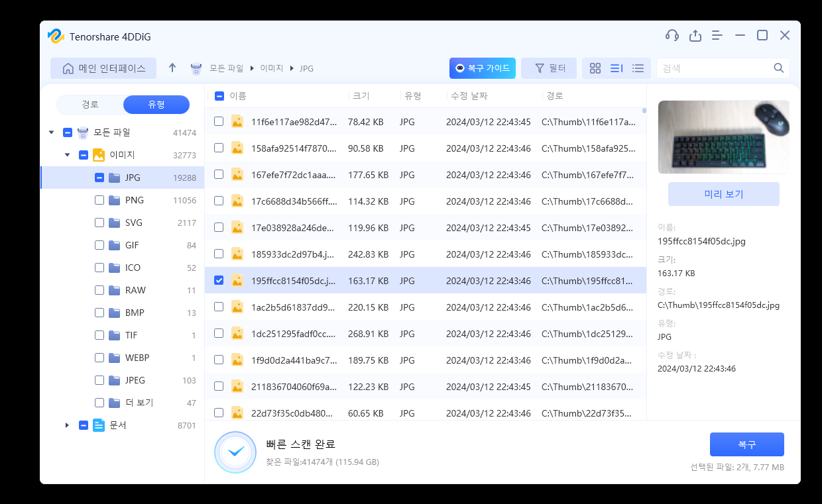Click the 미리 보기 preview button
Viewport: 822px width, 504px height.
coord(724,194)
